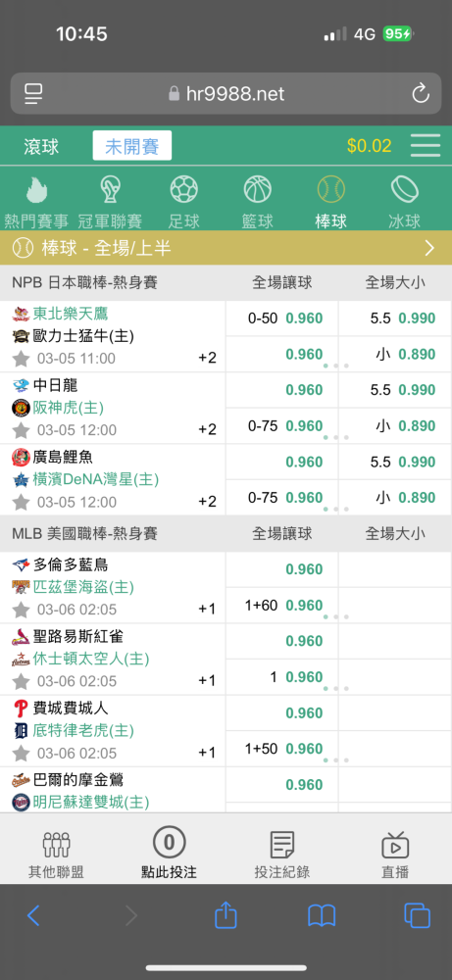Select the 熱門賽事 flame icon

coord(37,190)
